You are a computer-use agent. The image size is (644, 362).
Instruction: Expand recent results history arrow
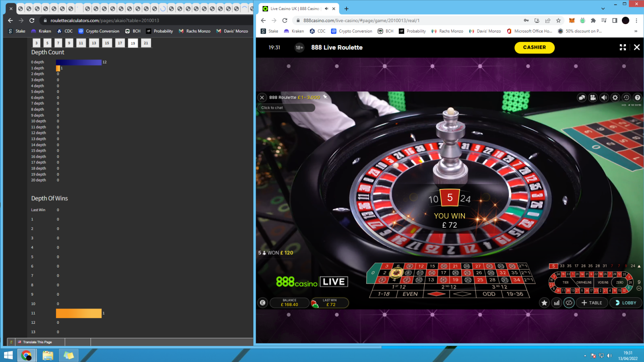point(639,266)
